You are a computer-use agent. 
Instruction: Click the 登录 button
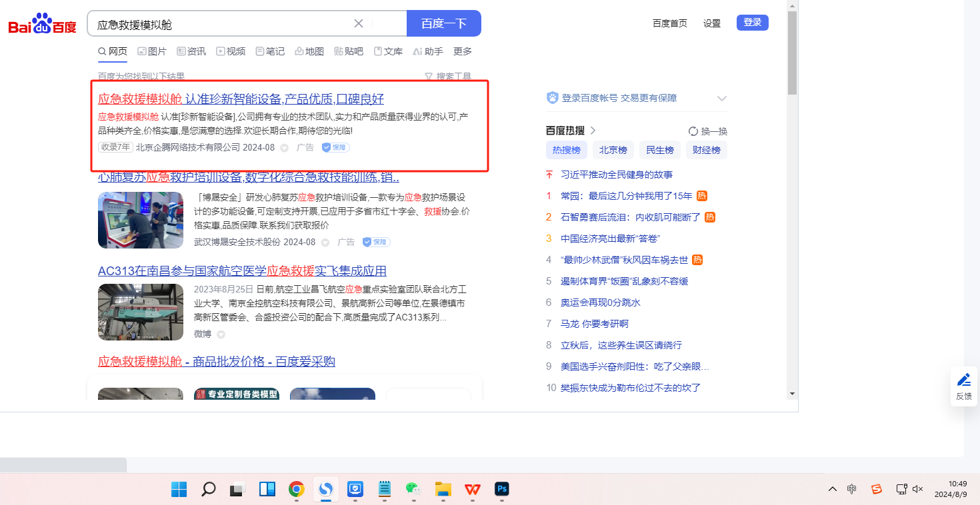click(753, 23)
